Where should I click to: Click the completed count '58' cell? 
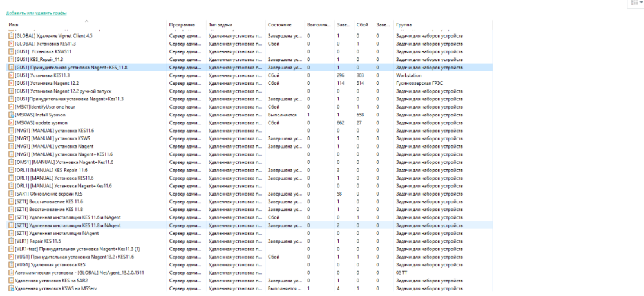click(x=339, y=194)
